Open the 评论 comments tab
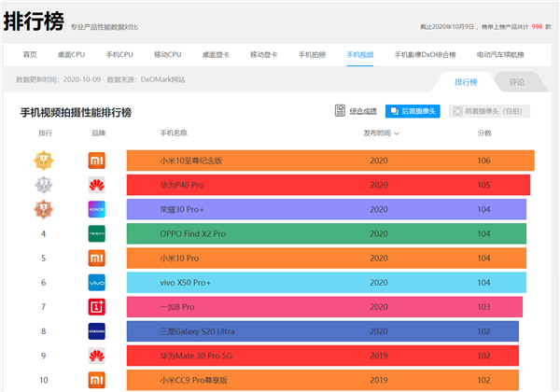Screen dimensions: 560x392 [516, 82]
